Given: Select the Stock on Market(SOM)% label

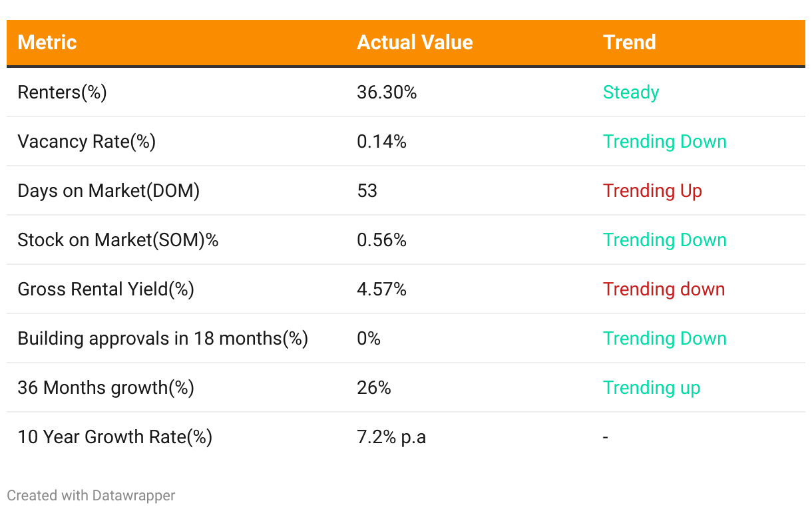Looking at the screenshot, I should coord(118,240).
